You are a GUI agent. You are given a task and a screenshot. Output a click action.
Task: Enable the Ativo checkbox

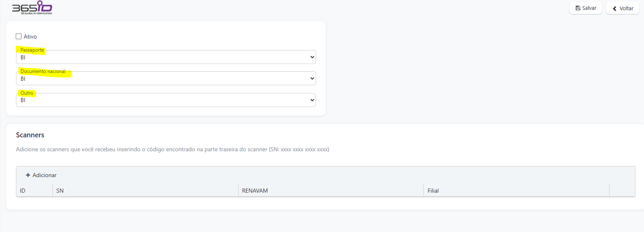pos(19,36)
